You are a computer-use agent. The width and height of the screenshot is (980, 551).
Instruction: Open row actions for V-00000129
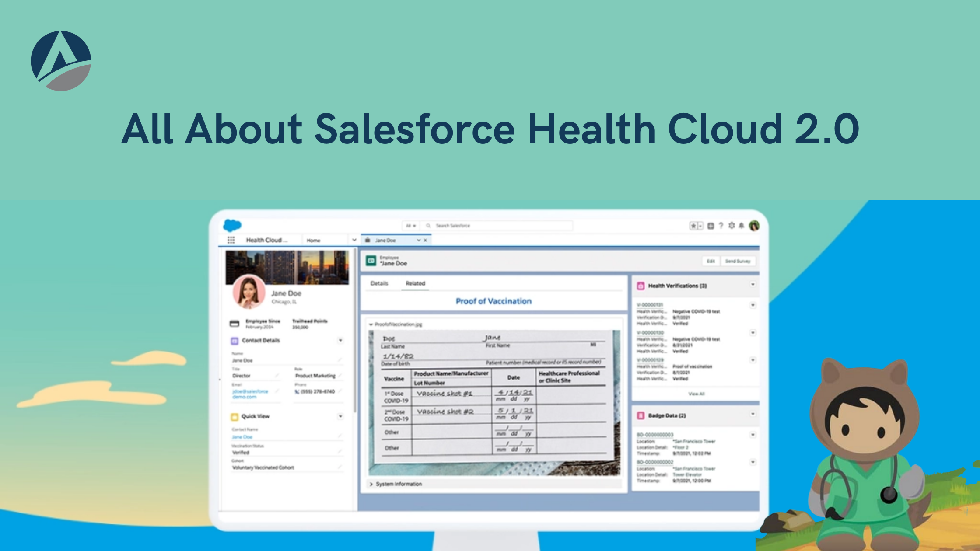coord(753,360)
